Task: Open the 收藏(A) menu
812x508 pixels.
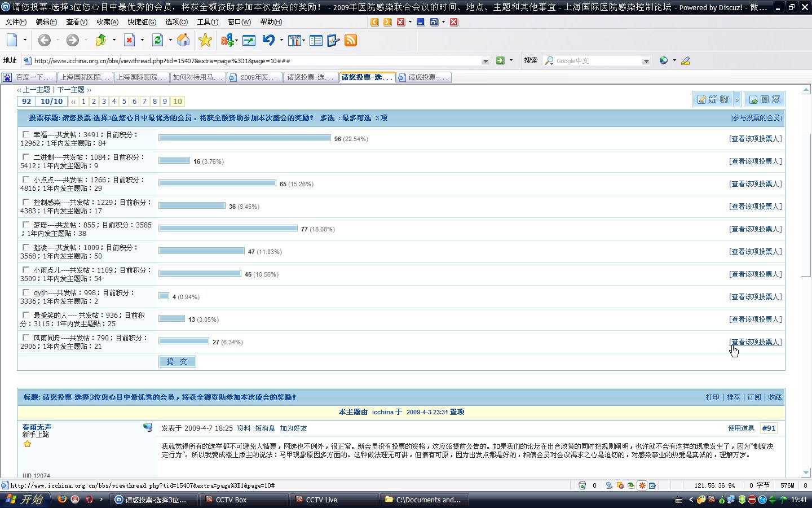Action: tap(107, 22)
